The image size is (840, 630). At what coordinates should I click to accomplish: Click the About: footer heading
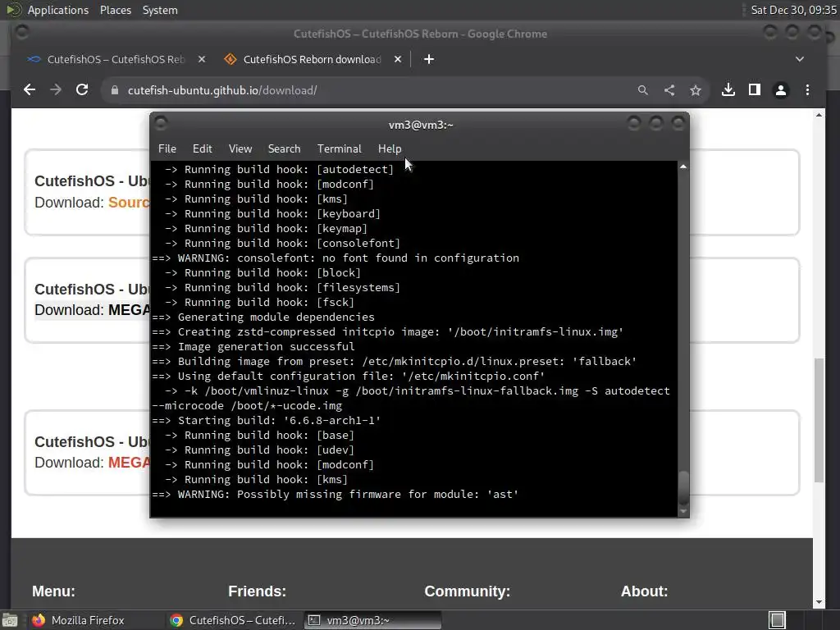click(645, 591)
